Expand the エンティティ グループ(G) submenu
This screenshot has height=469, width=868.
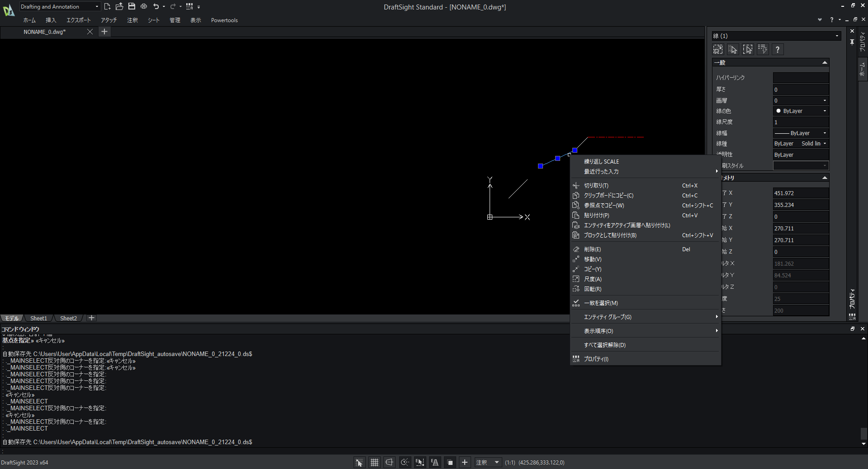point(645,317)
